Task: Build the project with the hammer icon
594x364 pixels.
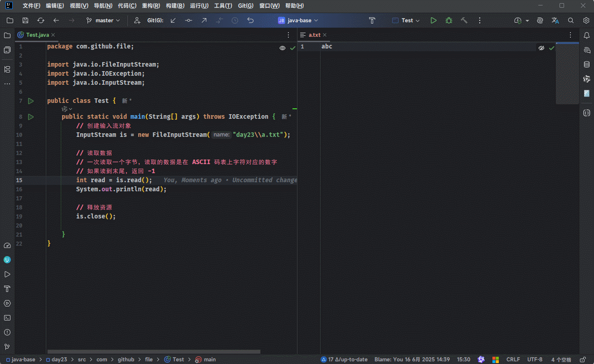Action: 464,20
